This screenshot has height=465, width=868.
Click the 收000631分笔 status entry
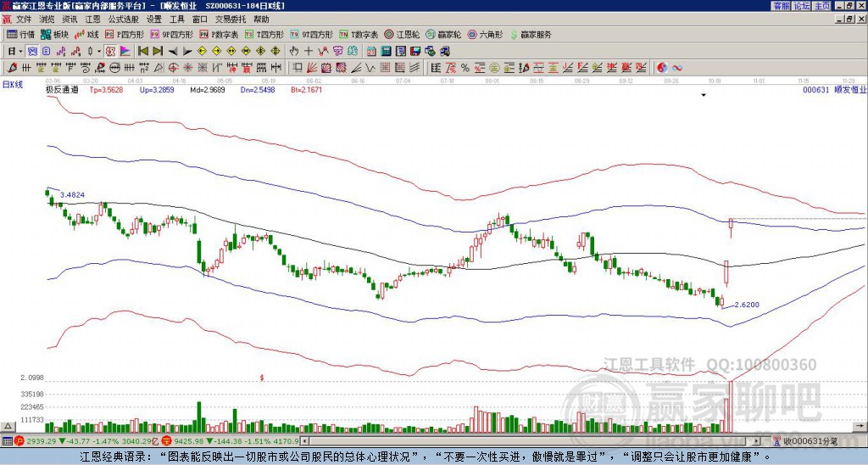click(806, 441)
